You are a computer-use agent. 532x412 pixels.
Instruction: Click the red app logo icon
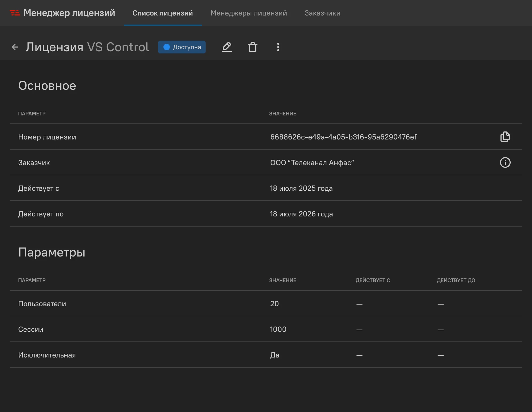click(x=15, y=13)
